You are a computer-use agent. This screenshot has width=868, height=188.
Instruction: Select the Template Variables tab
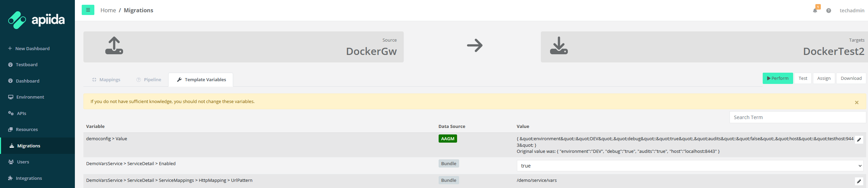pos(201,79)
